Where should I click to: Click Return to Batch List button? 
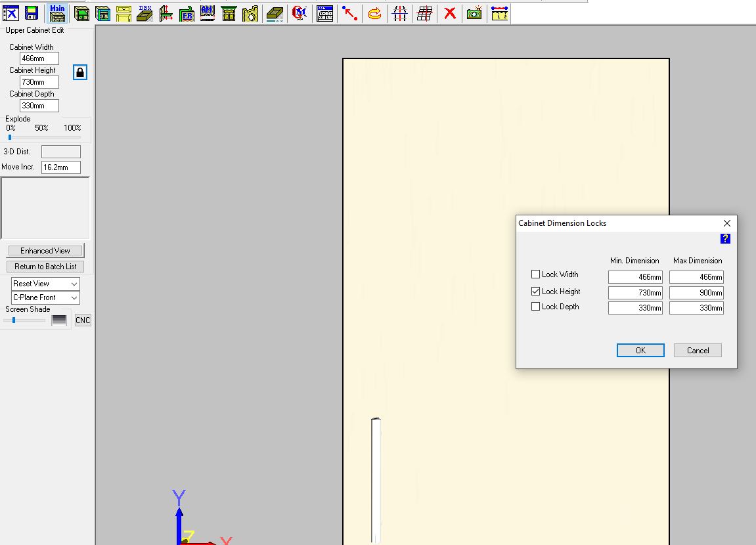45,267
